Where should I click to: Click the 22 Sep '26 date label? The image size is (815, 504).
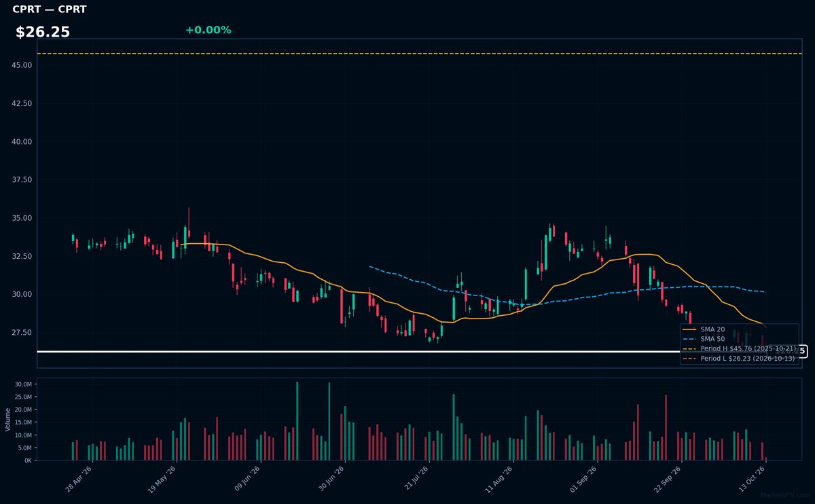[x=668, y=480]
